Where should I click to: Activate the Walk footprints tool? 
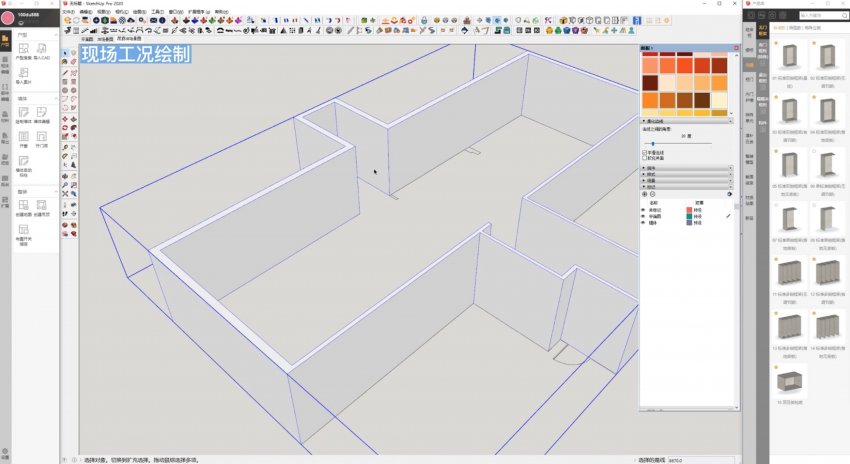65,214
